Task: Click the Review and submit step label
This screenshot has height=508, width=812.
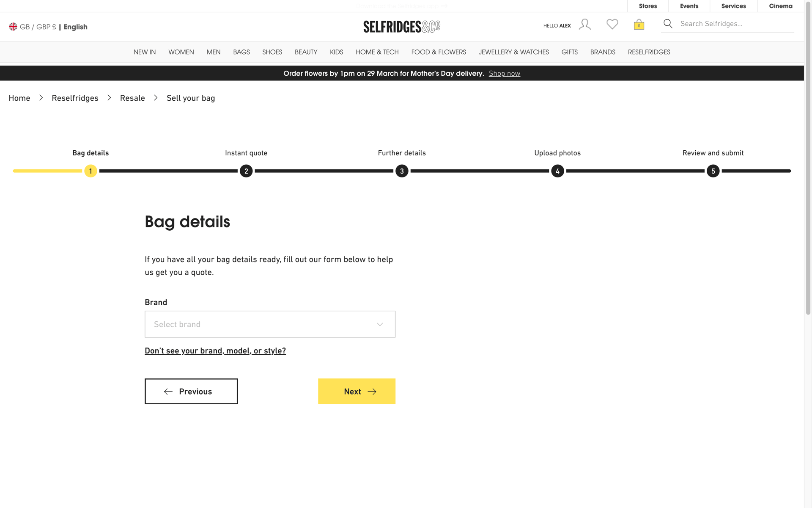Action: click(x=713, y=153)
